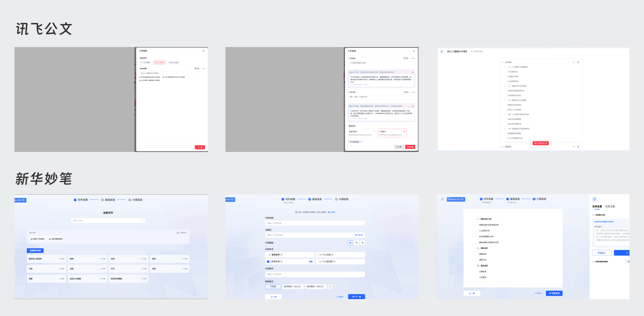Click the info icon next to 智能推荐
The width and height of the screenshot is (644, 316).
tap(281, 254)
